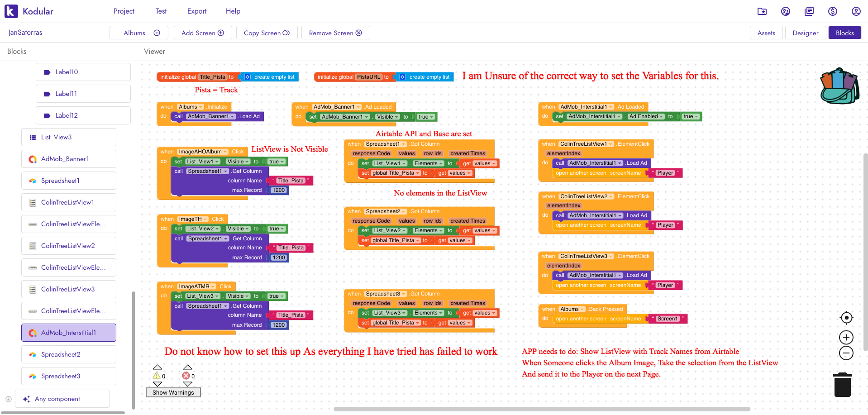
Task: Click the account profile icon
Action: tap(856, 11)
